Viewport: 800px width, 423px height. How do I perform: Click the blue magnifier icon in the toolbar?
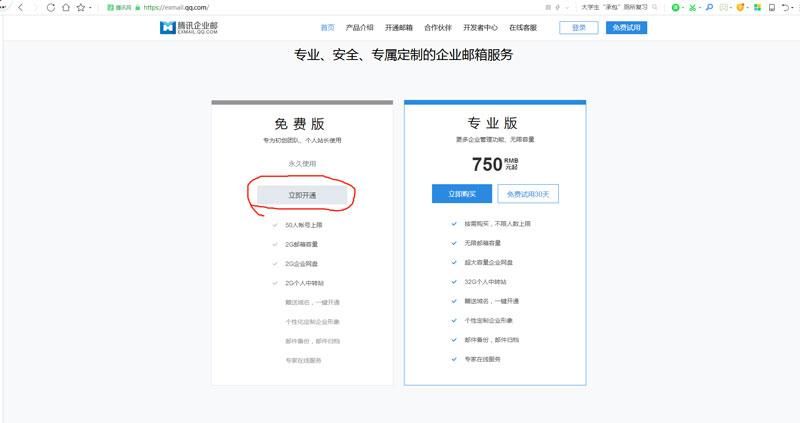tap(709, 8)
